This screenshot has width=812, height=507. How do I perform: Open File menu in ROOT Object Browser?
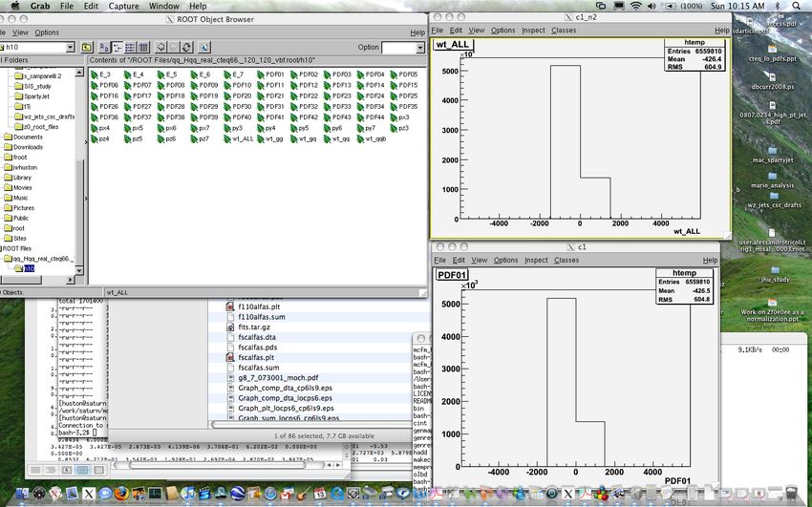click(3, 32)
